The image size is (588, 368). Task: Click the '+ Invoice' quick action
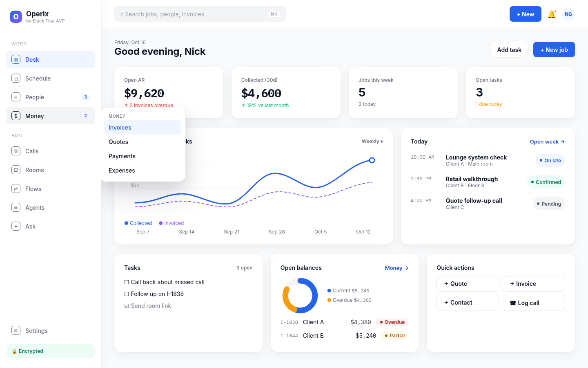coord(534,284)
